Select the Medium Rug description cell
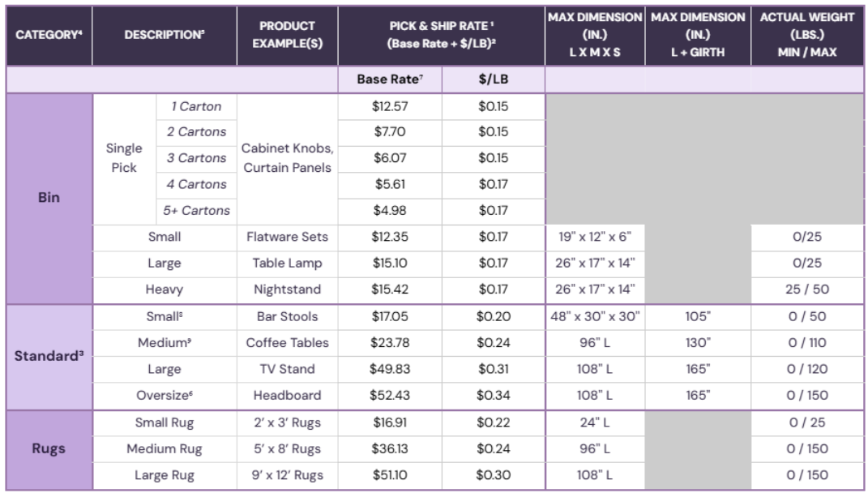Image resolution: width=868 pixels, height=493 pixels. coord(163,448)
